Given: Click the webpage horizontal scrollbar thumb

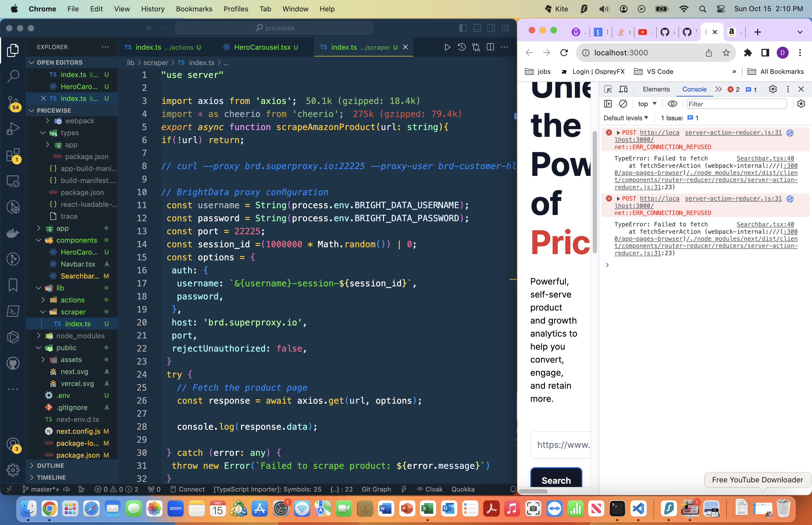Looking at the screenshot, I should click(534, 491).
